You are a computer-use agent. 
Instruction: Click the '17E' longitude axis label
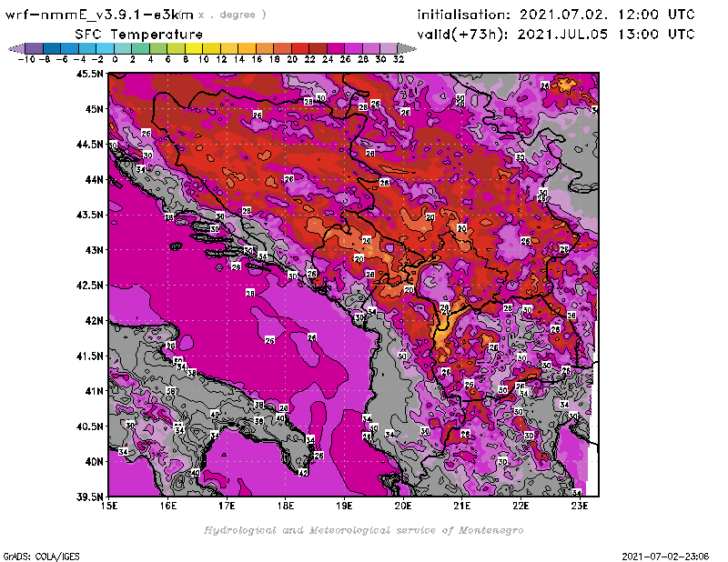click(227, 507)
